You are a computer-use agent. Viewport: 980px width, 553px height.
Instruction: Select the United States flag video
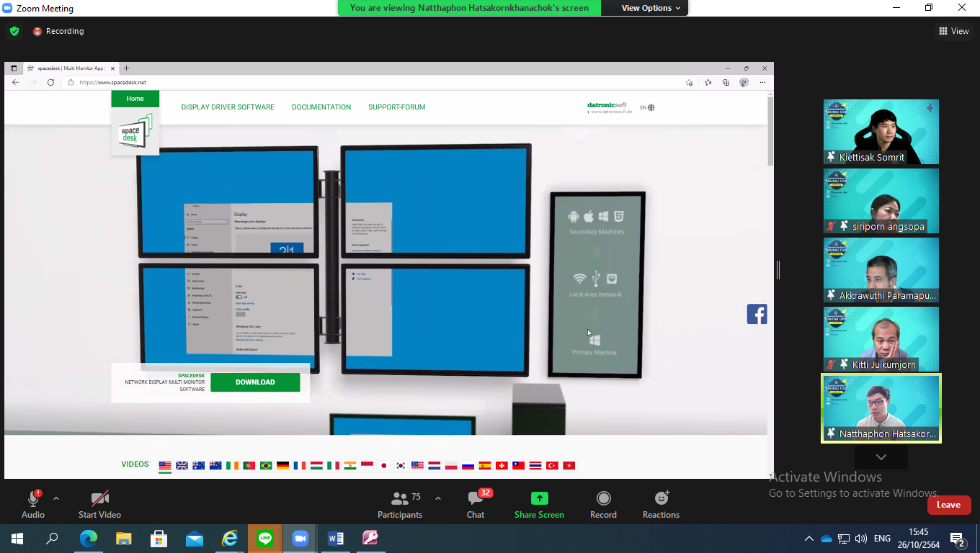point(165,466)
